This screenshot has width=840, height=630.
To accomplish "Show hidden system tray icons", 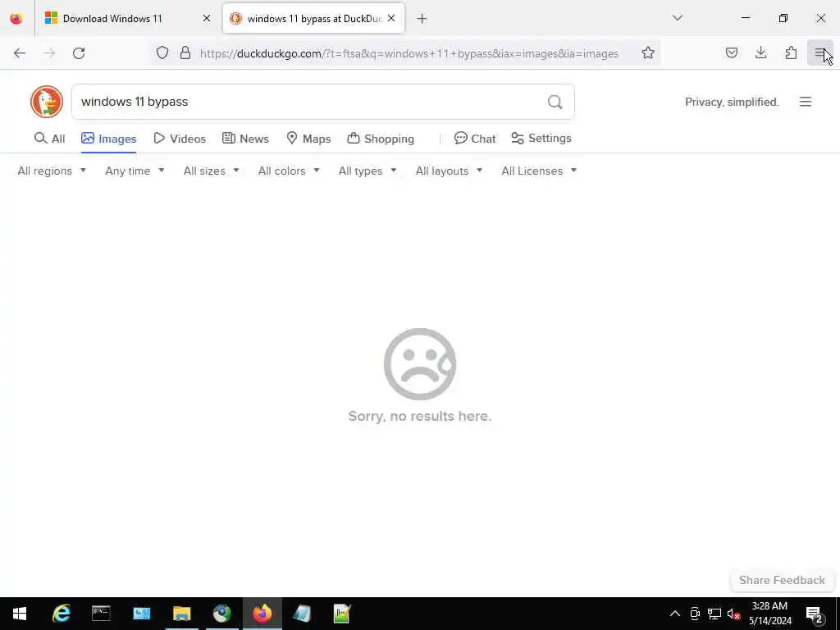I will pos(675,614).
